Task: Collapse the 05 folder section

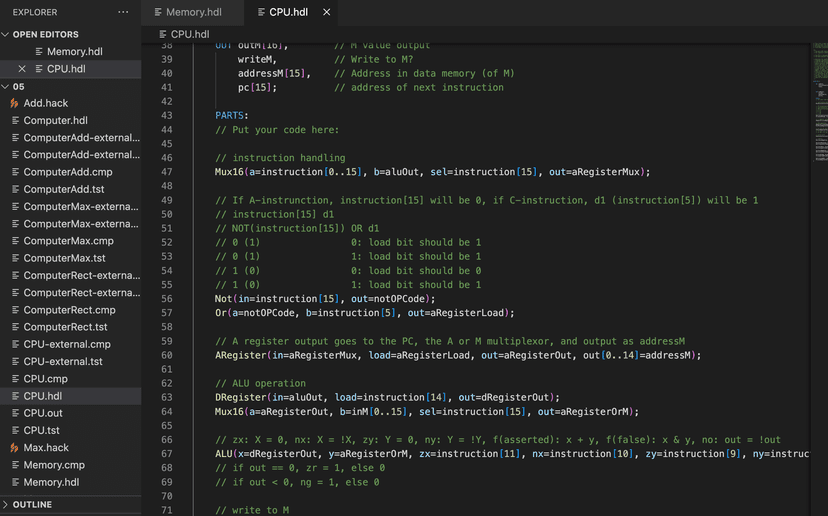Action: (x=6, y=87)
